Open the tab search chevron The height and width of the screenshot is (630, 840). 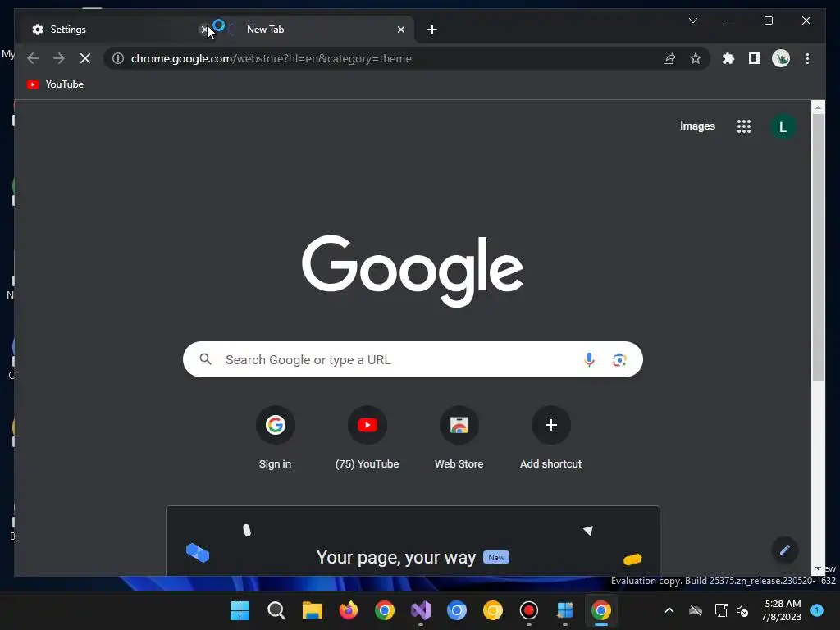pos(692,21)
